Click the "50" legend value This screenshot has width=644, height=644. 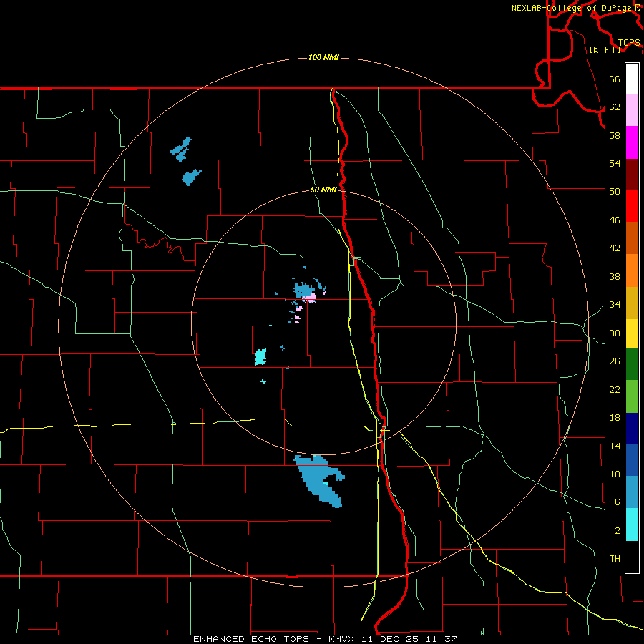tap(615, 191)
